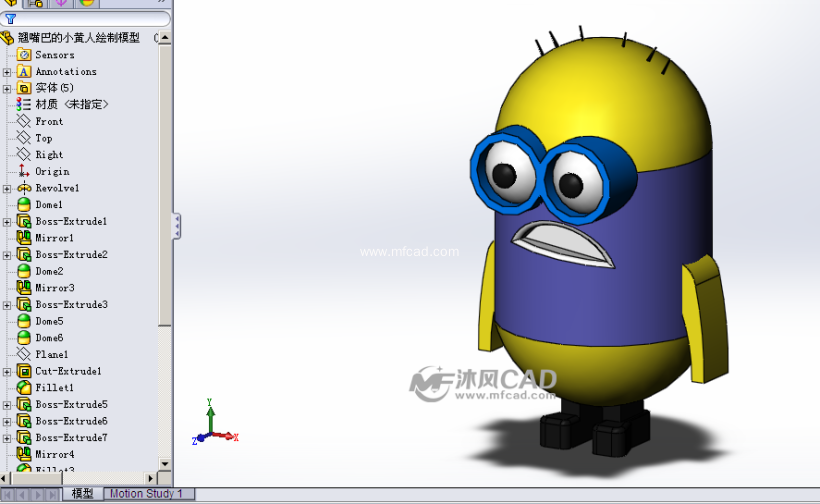This screenshot has height=504, width=820.
Task: Select the Sensors folder icon
Action: (25, 55)
